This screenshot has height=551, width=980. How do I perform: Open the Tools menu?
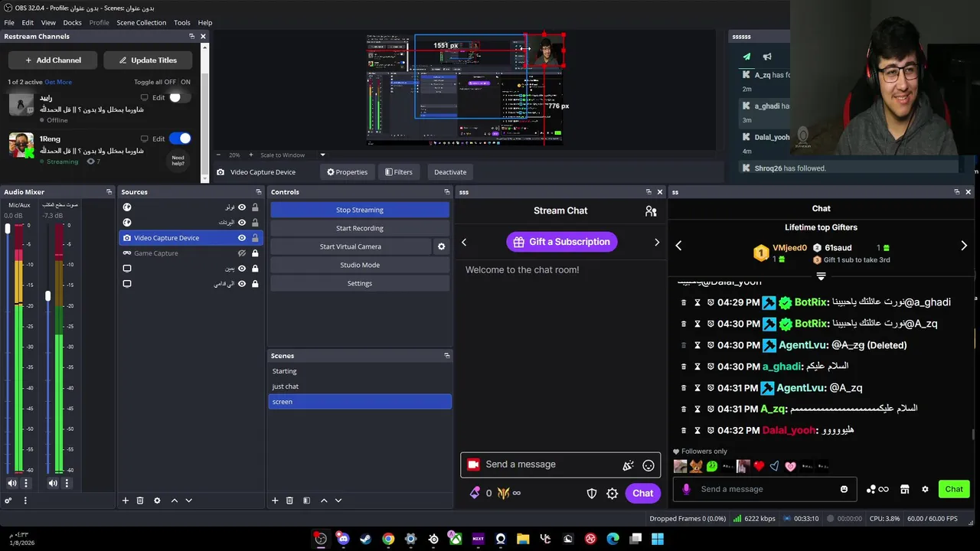pyautogui.click(x=182, y=23)
